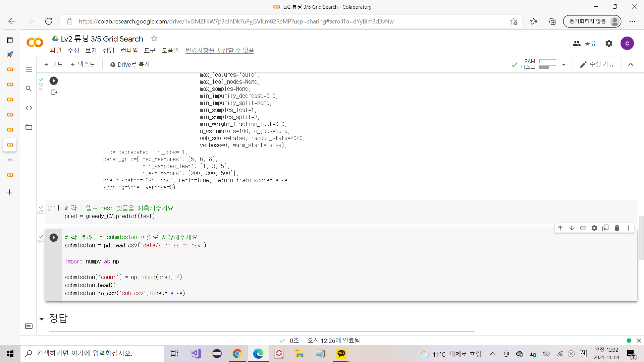Click Drive로 복사 button
The width and height of the screenshot is (644, 362).
pyautogui.click(x=130, y=64)
